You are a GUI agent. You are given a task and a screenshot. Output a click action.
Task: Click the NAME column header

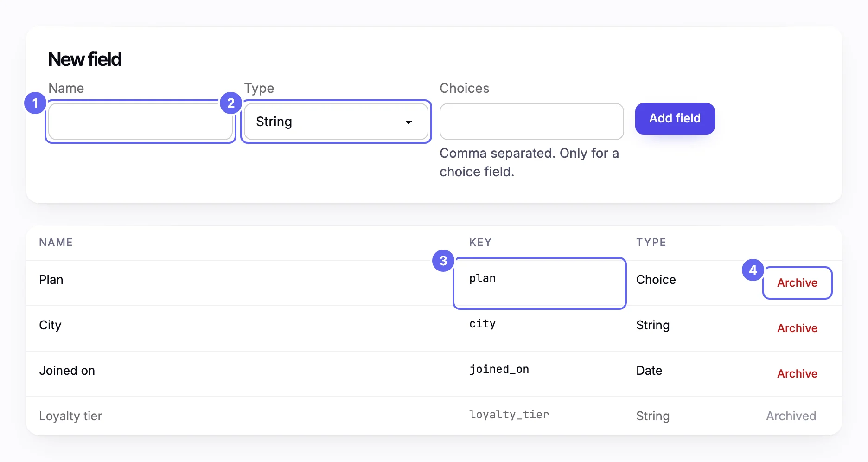(x=56, y=242)
